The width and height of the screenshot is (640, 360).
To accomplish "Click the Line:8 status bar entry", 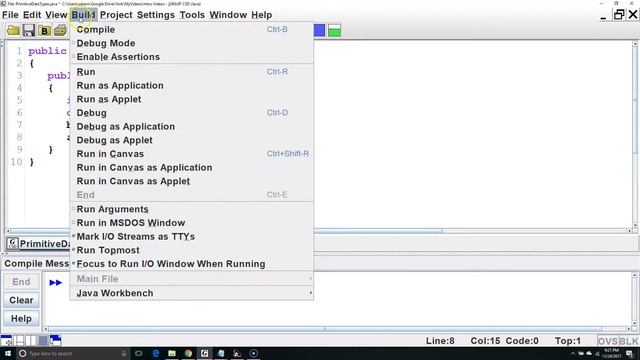I will click(x=440, y=341).
